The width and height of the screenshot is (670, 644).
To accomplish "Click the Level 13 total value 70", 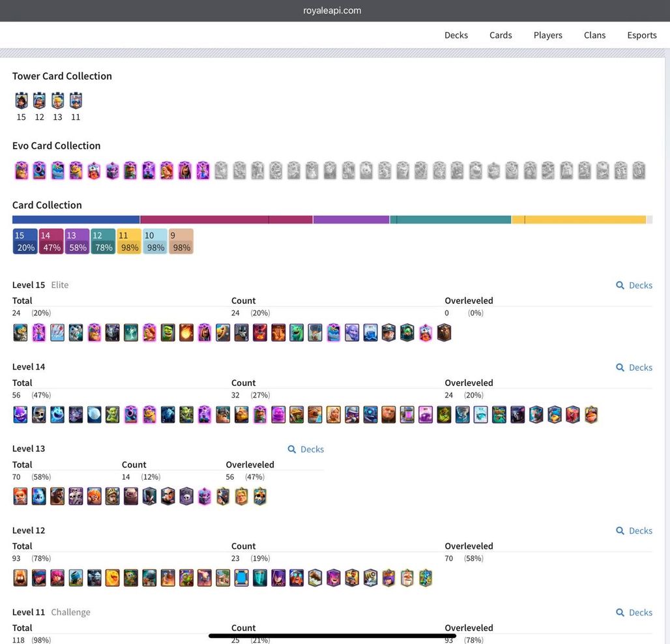I will point(16,477).
